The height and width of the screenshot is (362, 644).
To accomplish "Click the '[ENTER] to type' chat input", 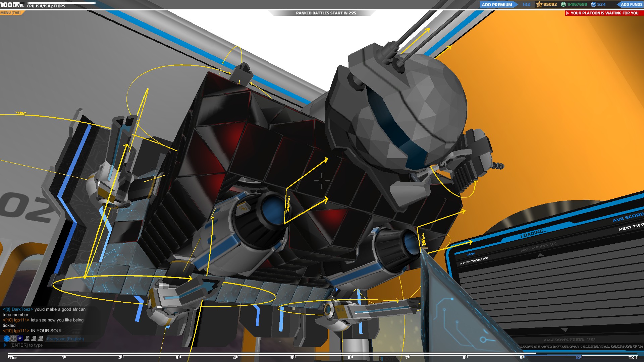I will click(26, 345).
